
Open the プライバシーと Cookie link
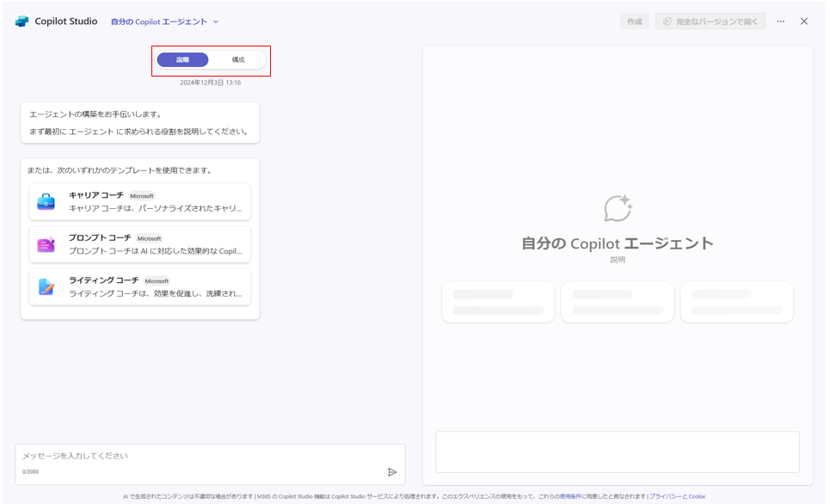(677, 496)
